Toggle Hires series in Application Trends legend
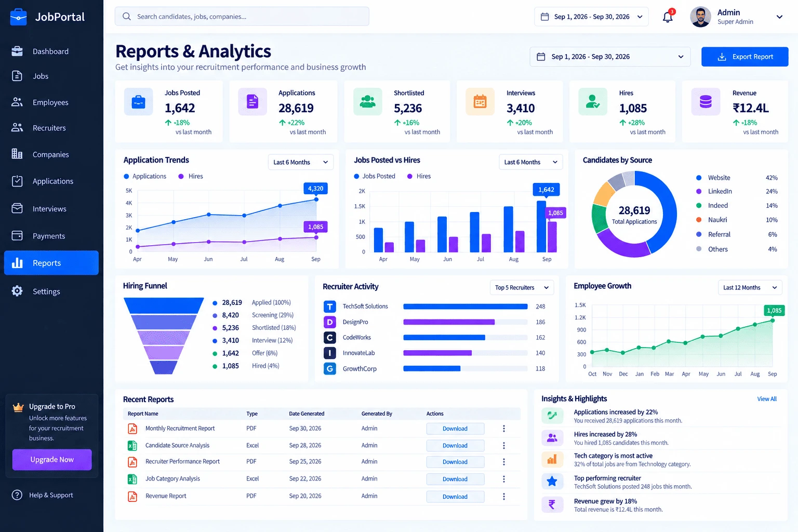The image size is (798, 532). tap(191, 177)
